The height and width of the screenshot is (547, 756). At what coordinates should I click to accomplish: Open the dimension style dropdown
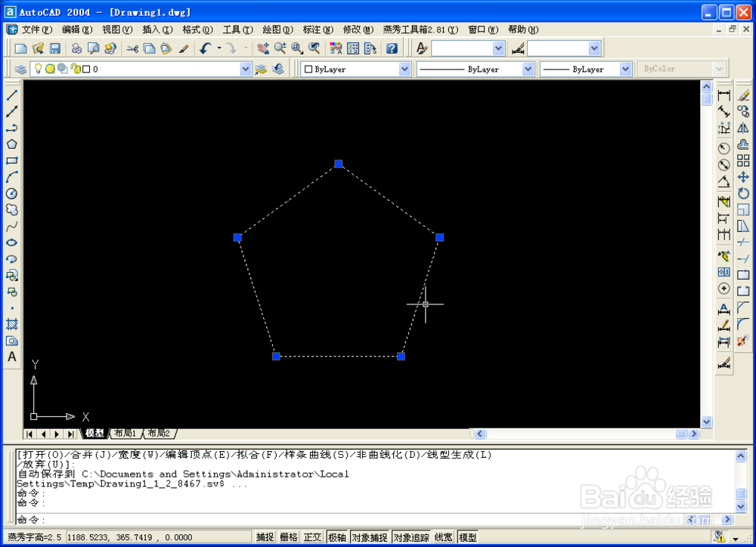(x=594, y=48)
